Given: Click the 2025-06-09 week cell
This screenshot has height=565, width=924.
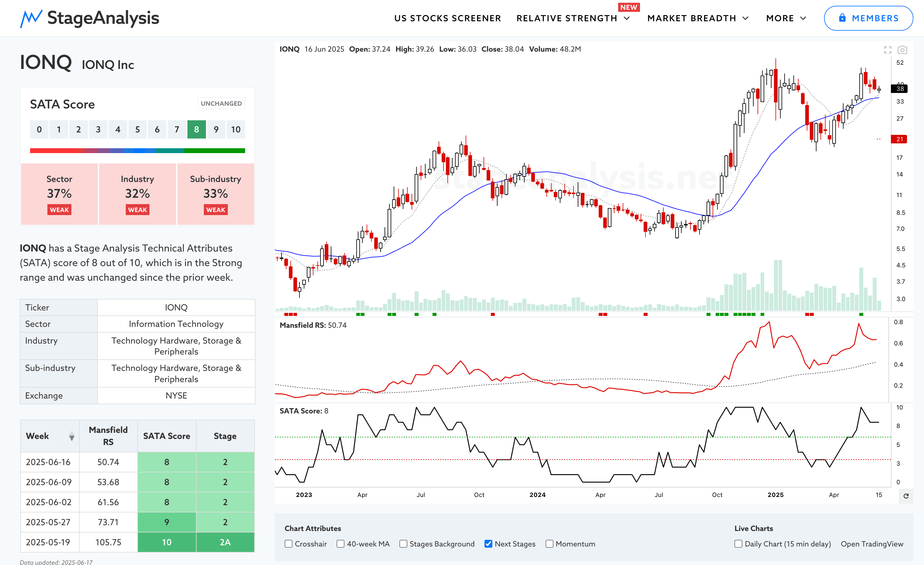Looking at the screenshot, I should point(50,482).
